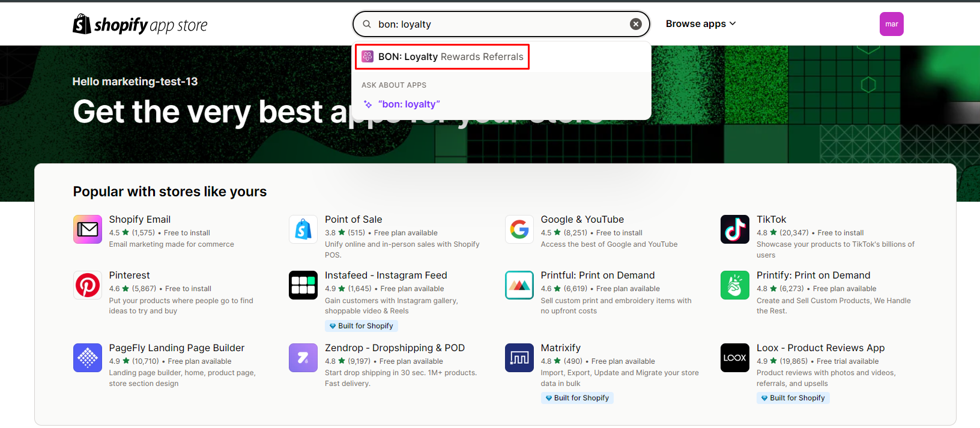
Task: Open the Shopify app store logo
Action: tap(140, 25)
